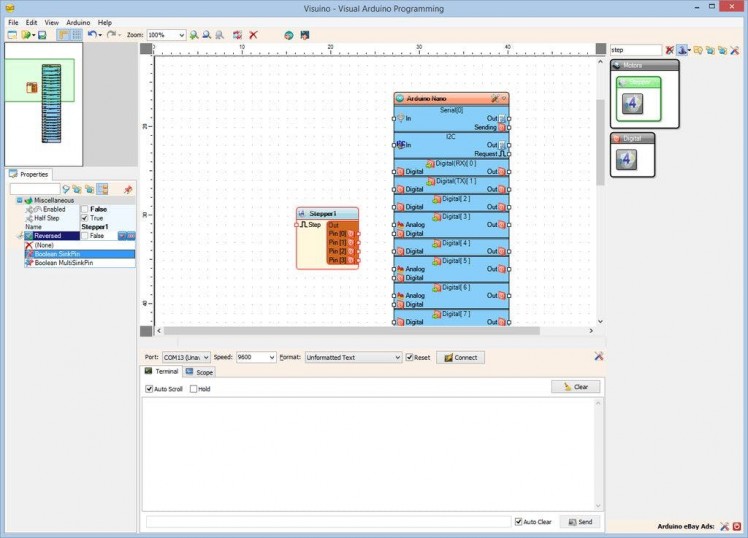Image resolution: width=748 pixels, height=538 pixels.
Task: Clear the component search filter icon
Action: [x=670, y=49]
